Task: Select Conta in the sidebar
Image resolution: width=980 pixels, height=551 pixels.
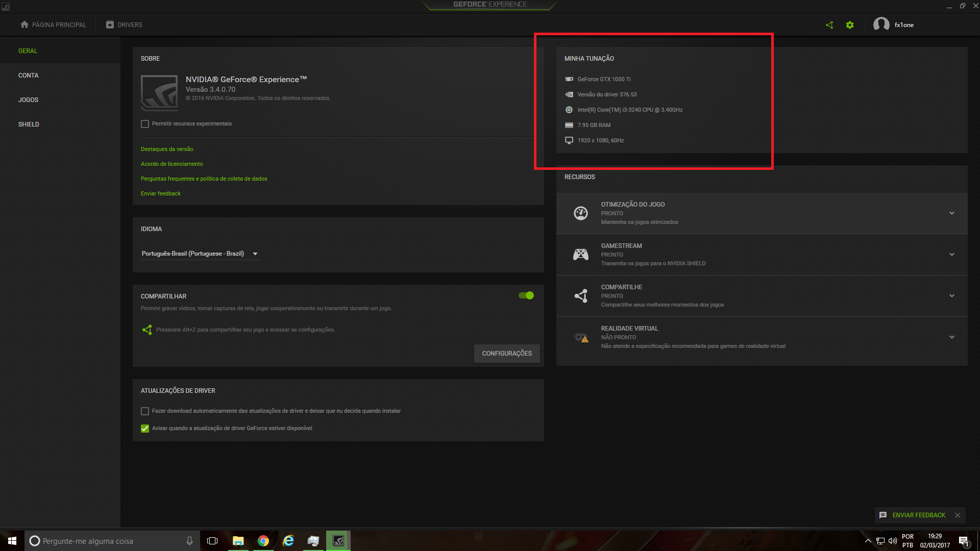Action: [x=60, y=76]
